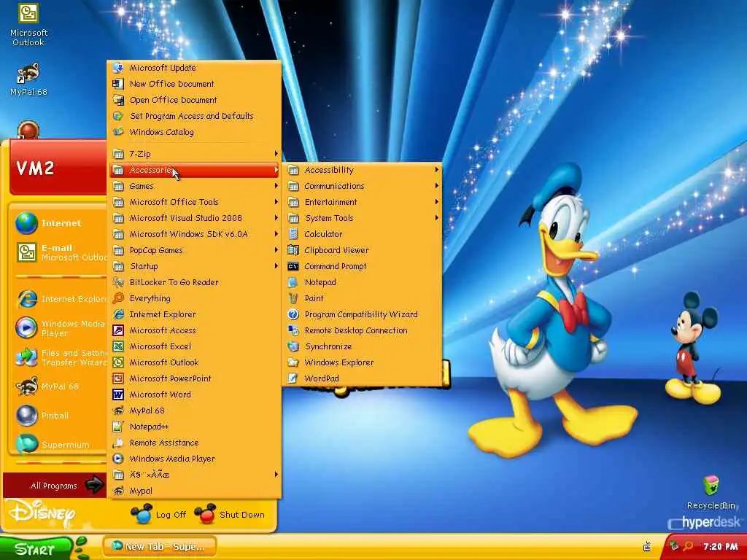This screenshot has width=747, height=560.
Task: Open Microsoft Outlook in All Programs list
Action: tap(194, 362)
